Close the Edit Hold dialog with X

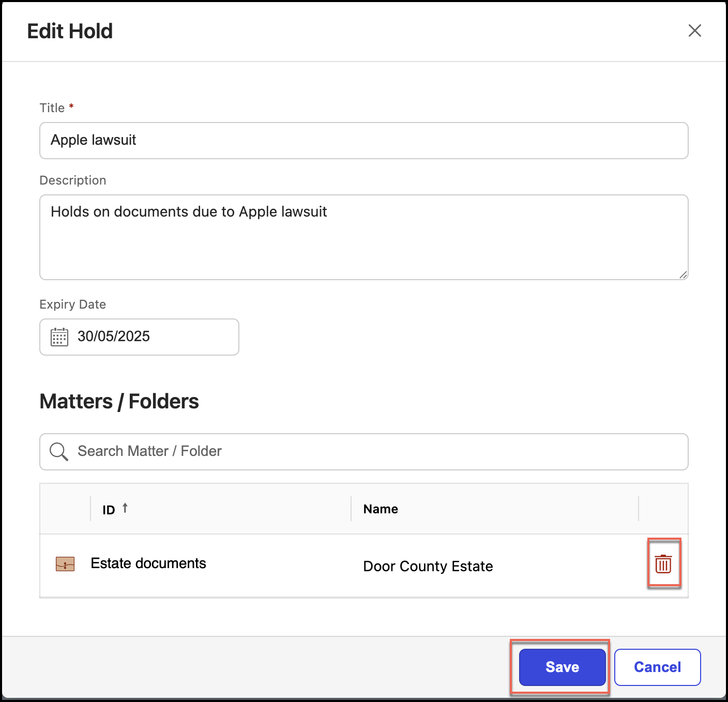[694, 30]
